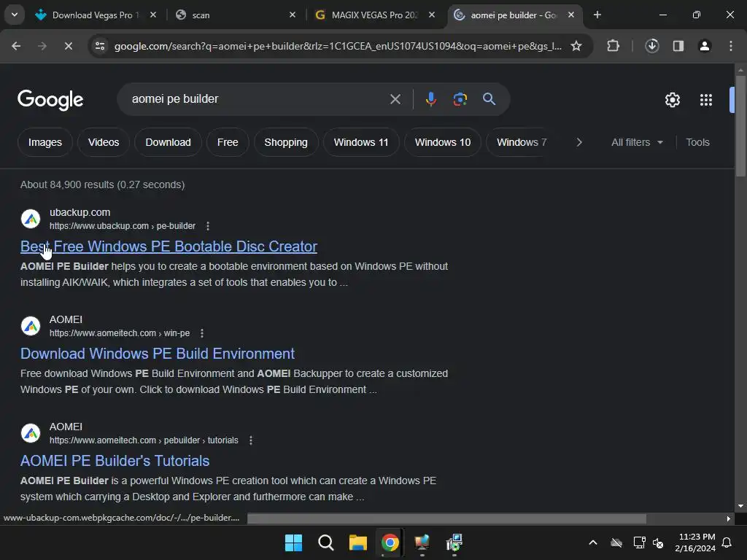Show hidden system tray icons
Screen dimensions: 747x560
pos(592,542)
